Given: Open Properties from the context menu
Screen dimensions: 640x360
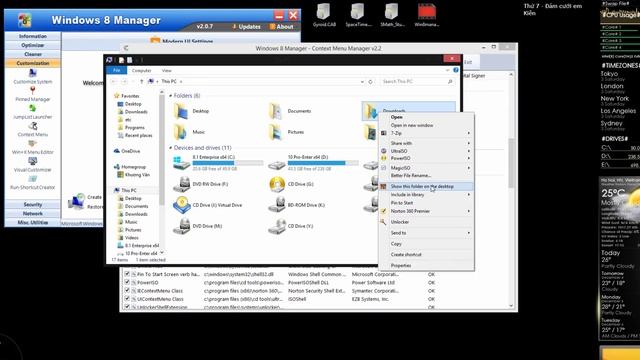Looking at the screenshot, I should tap(426, 265).
